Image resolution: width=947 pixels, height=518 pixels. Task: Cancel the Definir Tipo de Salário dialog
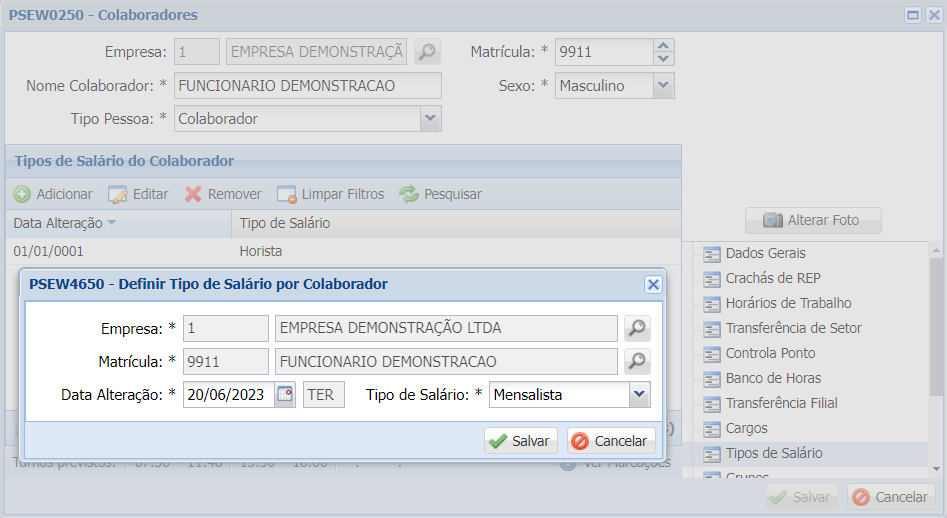611,441
